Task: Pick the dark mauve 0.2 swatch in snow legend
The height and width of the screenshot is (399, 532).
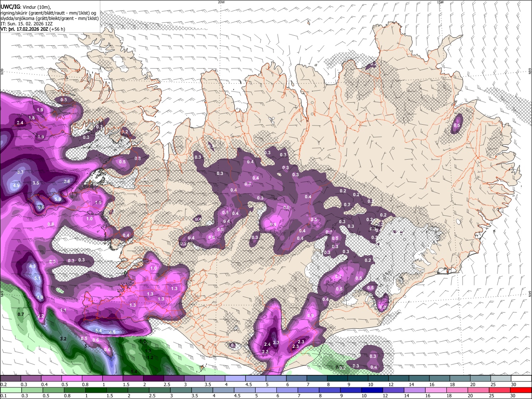Action: (x=10, y=379)
